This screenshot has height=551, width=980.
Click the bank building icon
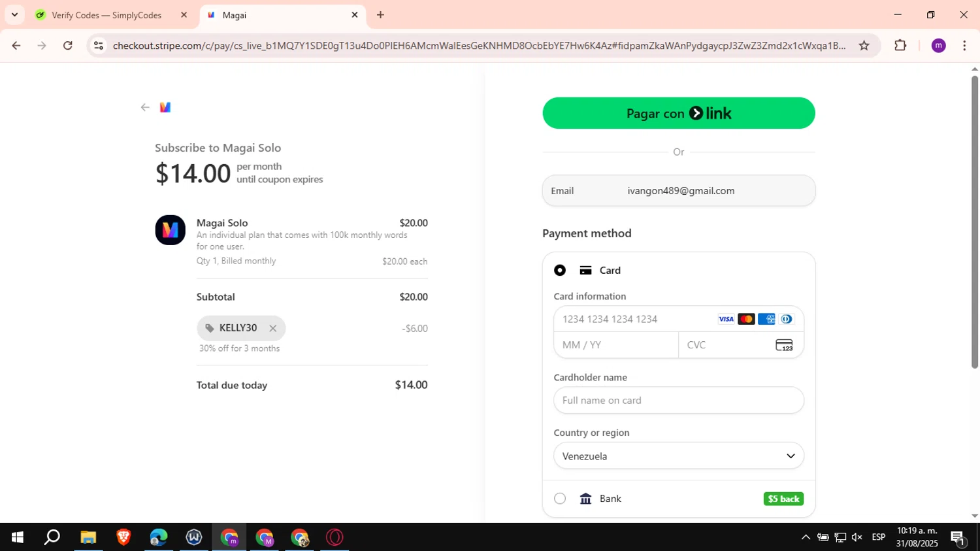pyautogui.click(x=585, y=499)
